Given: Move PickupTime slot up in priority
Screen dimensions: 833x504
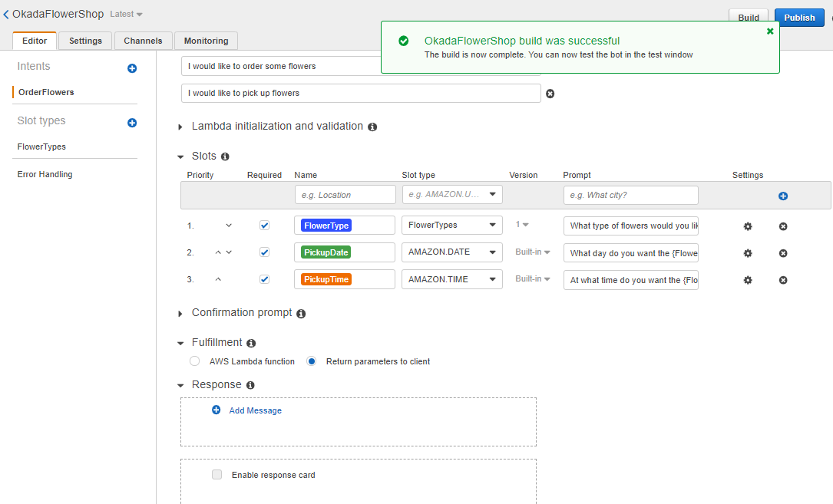Looking at the screenshot, I should [218, 279].
